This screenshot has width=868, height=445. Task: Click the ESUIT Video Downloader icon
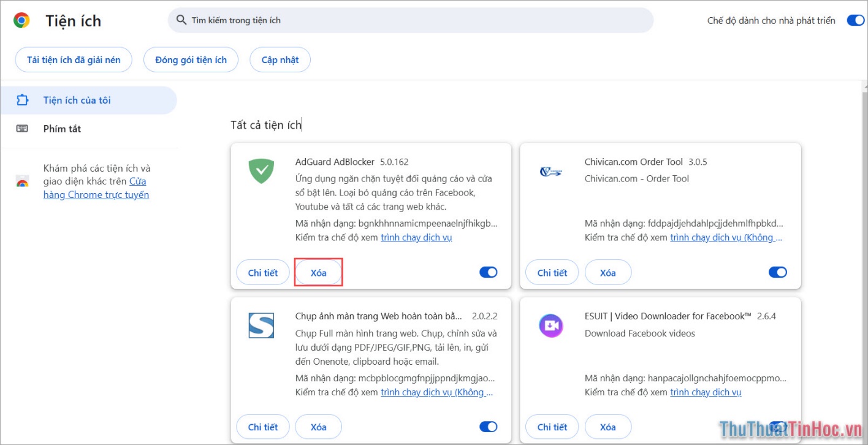point(550,325)
